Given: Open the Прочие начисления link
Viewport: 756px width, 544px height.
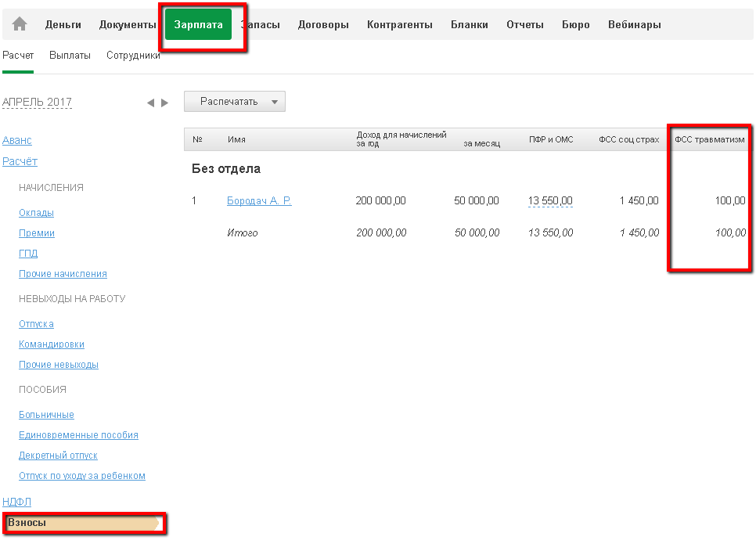Looking at the screenshot, I should (x=63, y=273).
